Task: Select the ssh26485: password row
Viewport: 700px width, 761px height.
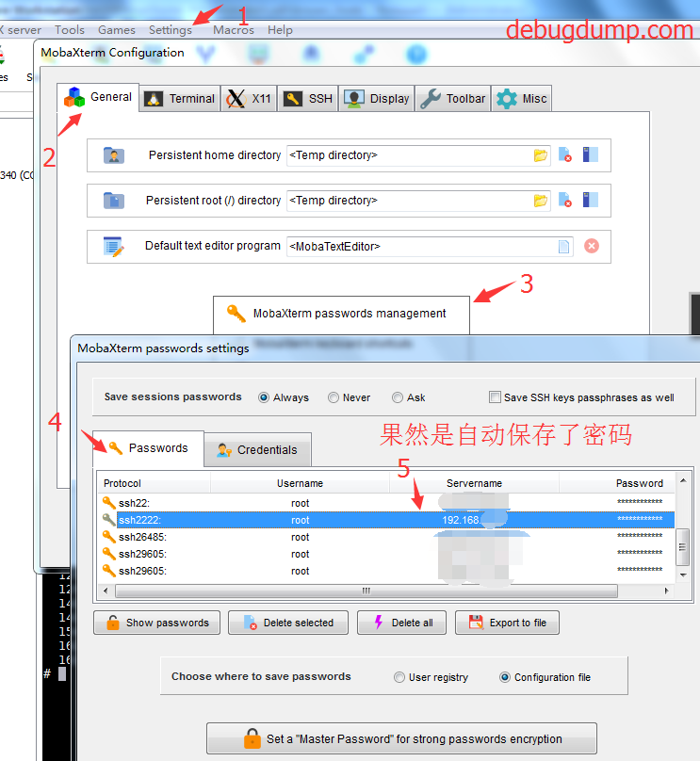Action: click(386, 537)
